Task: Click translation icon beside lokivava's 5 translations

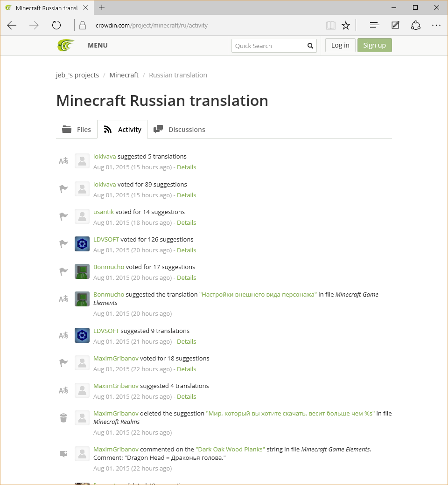Action: point(63,161)
